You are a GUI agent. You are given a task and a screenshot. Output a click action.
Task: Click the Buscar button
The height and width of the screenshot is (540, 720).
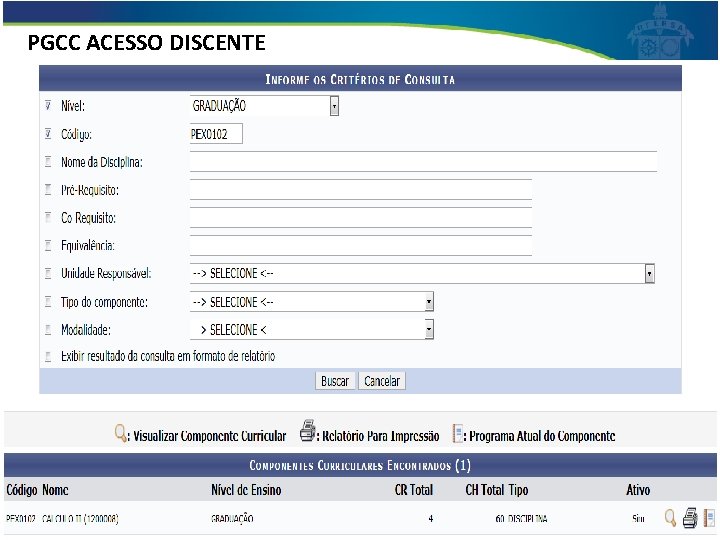point(335,381)
